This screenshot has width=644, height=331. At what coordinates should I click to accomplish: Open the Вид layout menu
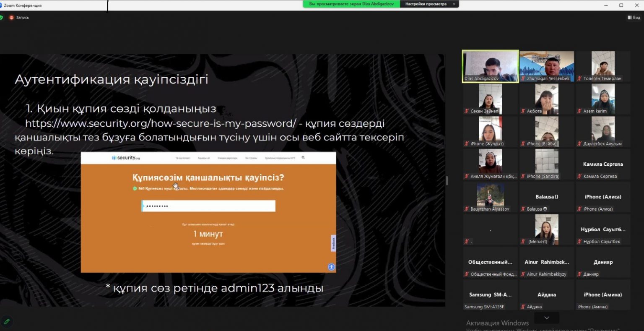point(634,18)
